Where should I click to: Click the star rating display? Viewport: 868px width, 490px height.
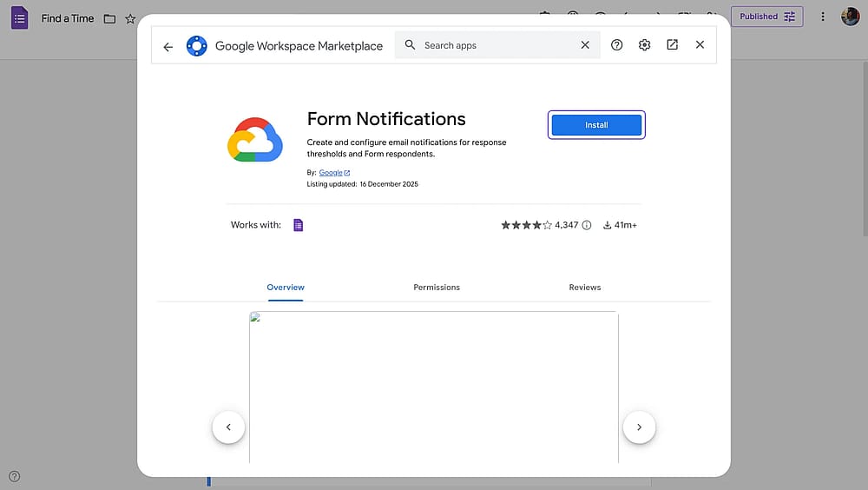[x=527, y=225]
